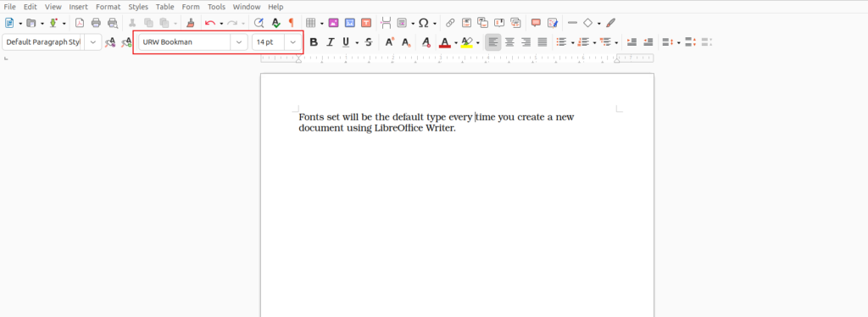Run the spelling check
The height and width of the screenshot is (317, 868).
point(275,23)
